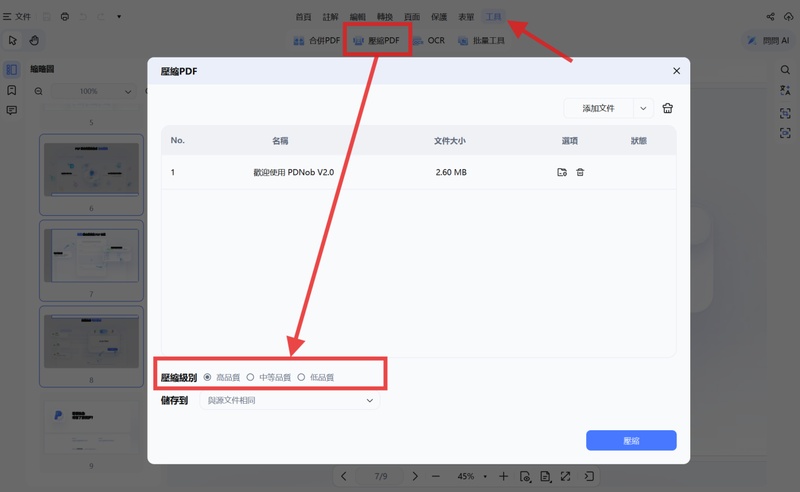Select page 6 thumbnail
This screenshot has width=800, height=492.
click(x=91, y=175)
